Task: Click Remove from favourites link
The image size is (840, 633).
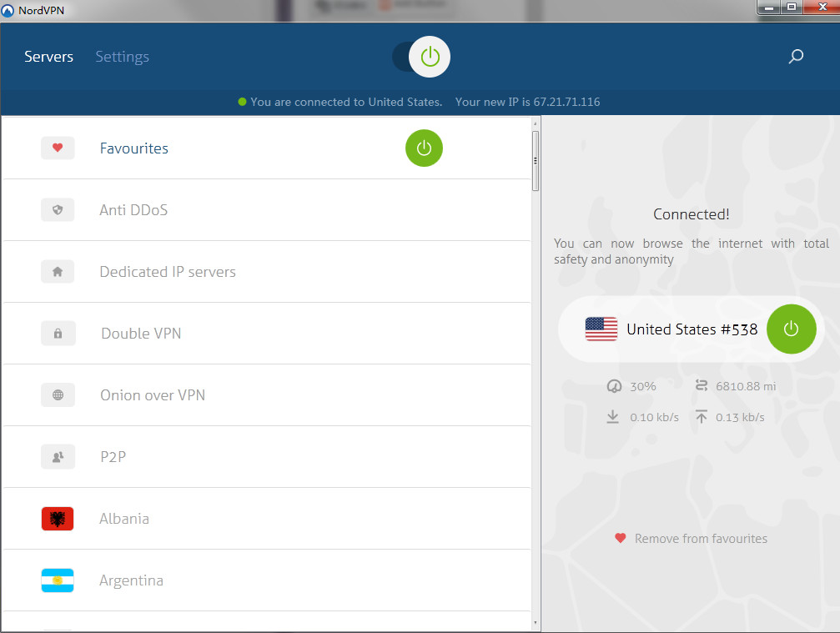Action: pyautogui.click(x=701, y=538)
